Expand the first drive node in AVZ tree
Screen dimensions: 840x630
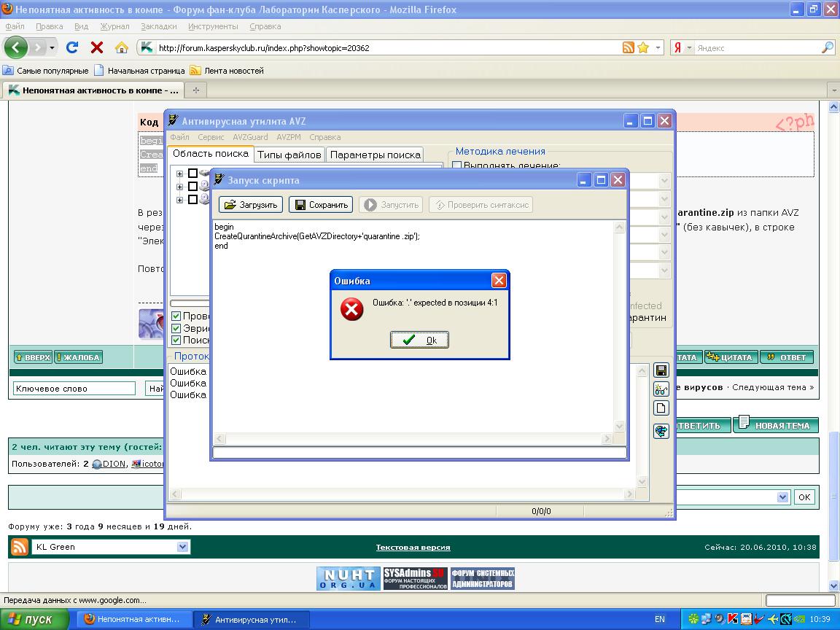pyautogui.click(x=179, y=174)
